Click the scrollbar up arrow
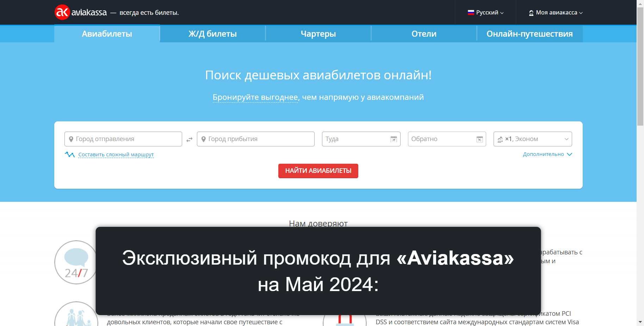 point(640,3)
